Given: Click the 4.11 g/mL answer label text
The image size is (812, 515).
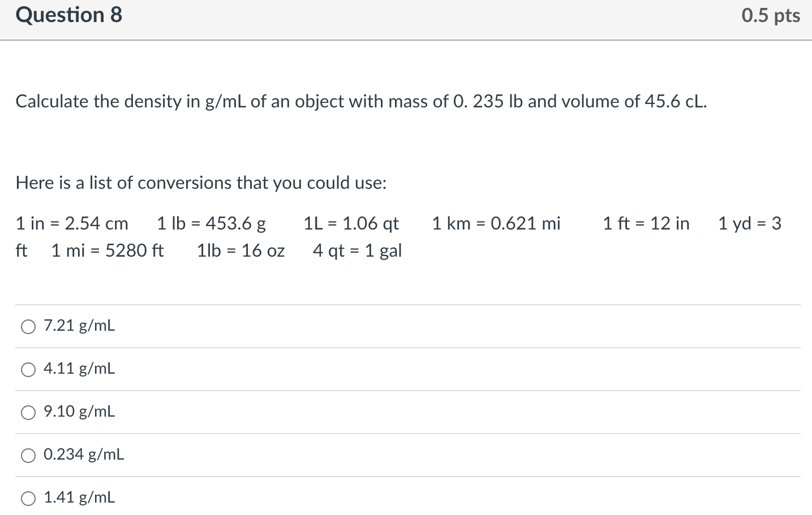Looking at the screenshot, I should (79, 369).
